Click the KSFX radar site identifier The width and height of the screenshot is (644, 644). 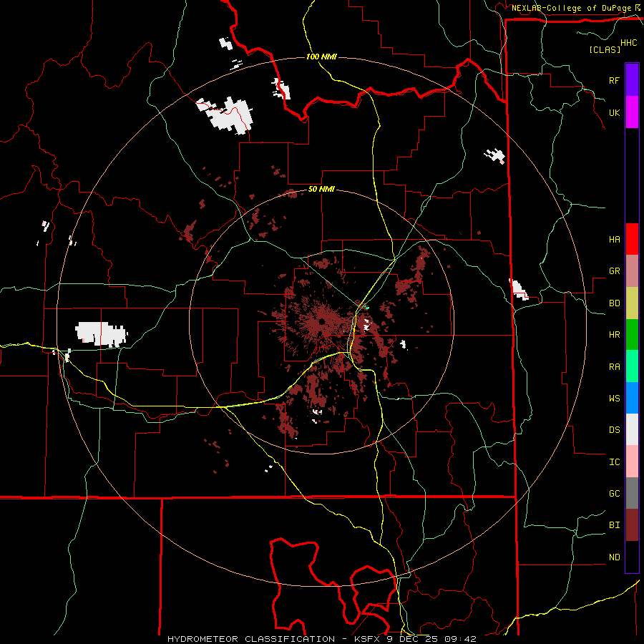point(369,639)
